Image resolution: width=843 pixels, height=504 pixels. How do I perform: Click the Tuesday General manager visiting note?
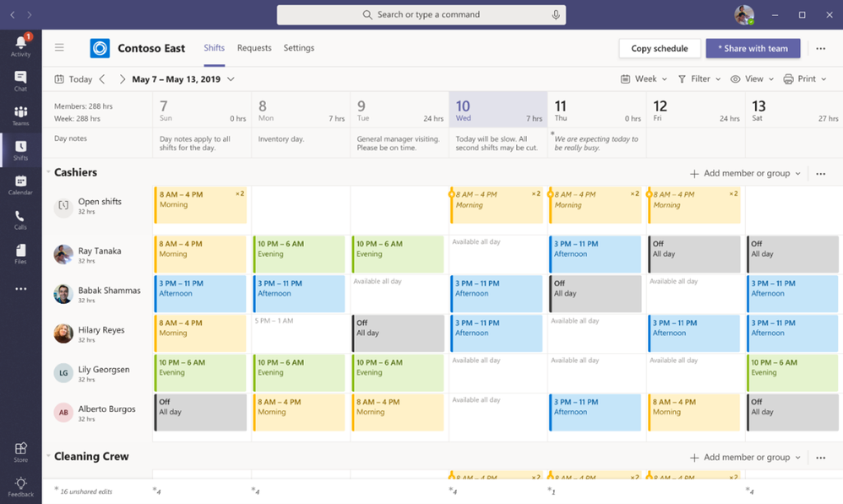pyautogui.click(x=399, y=143)
